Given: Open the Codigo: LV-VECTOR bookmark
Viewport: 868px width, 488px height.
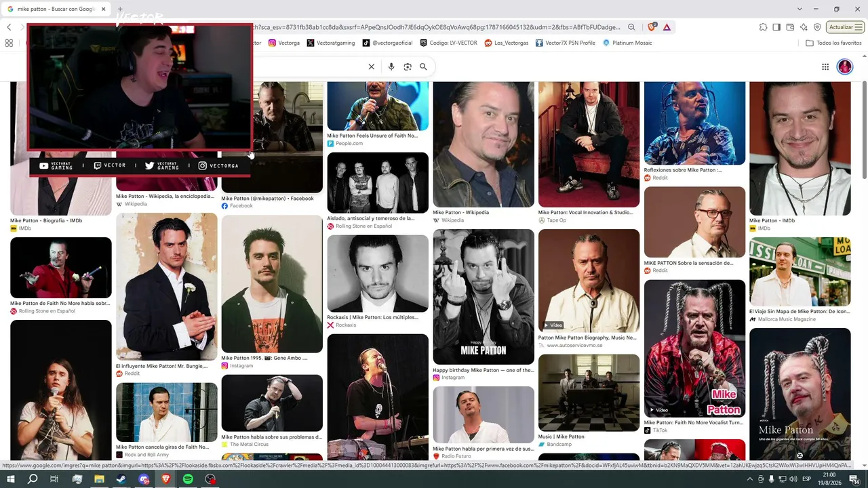Looking at the screenshot, I should coord(448,43).
